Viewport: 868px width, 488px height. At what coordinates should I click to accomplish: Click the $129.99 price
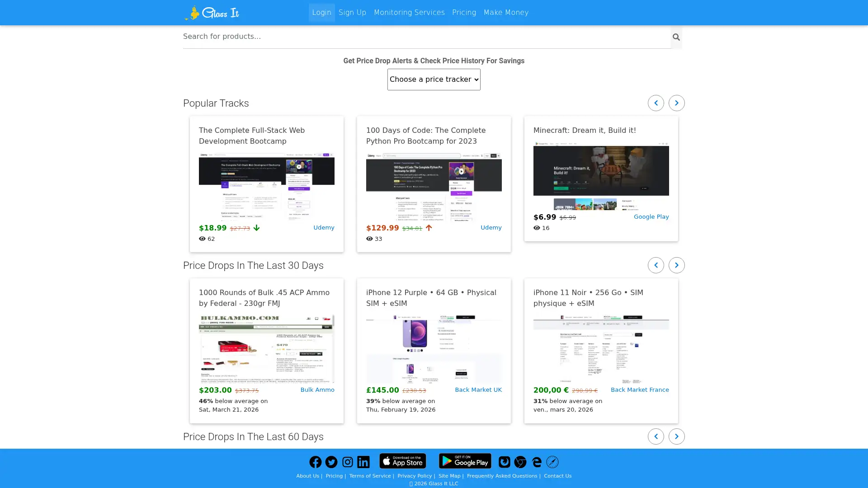click(382, 228)
